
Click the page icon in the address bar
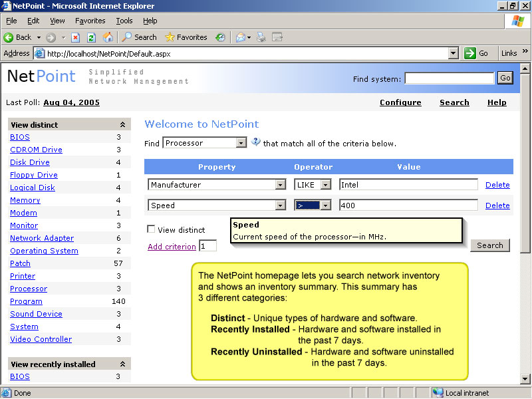[x=40, y=53]
